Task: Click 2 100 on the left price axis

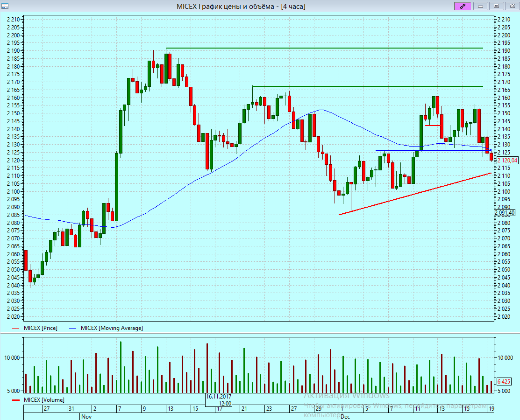Action: coord(13,191)
